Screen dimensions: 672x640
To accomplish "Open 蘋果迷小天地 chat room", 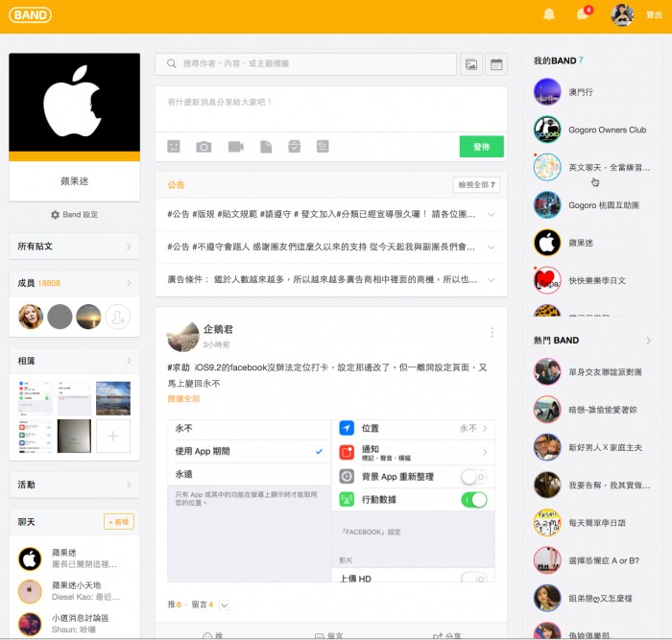I will click(75, 591).
